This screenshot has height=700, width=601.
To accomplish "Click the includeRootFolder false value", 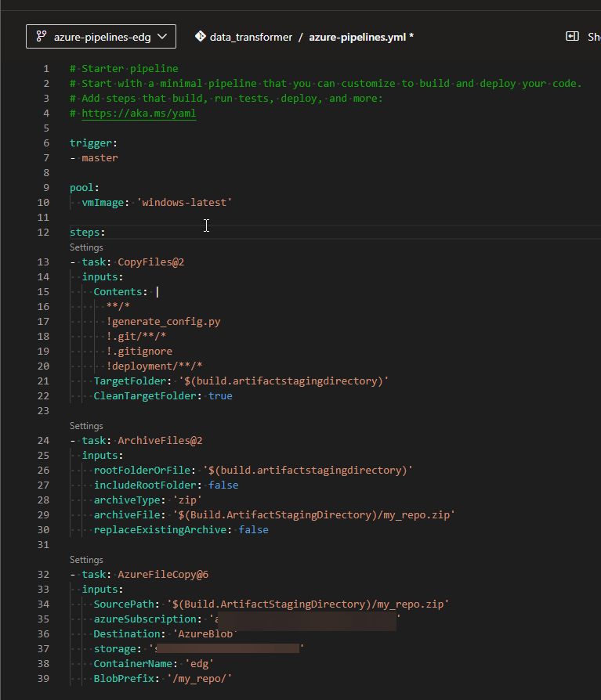I will (223, 485).
